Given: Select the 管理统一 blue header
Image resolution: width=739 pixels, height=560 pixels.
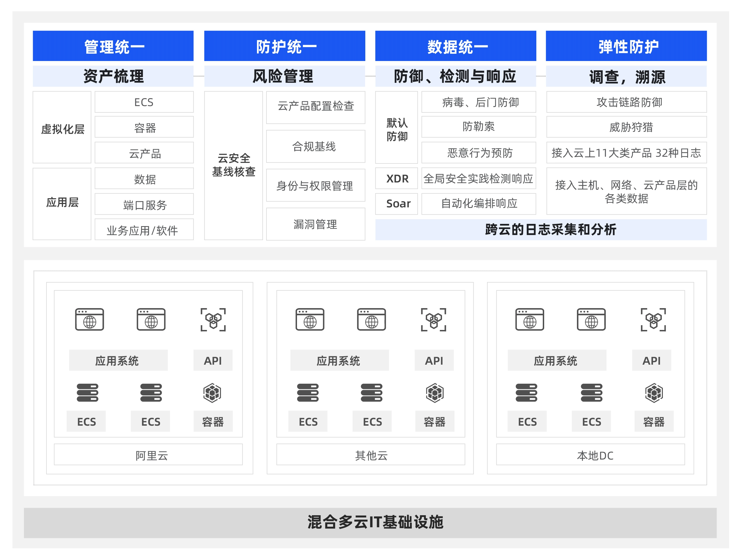Looking at the screenshot, I should click(113, 46).
